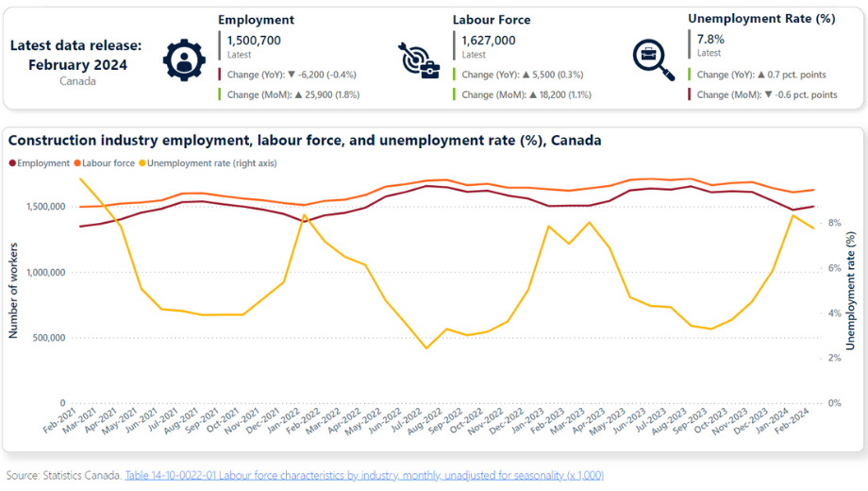This screenshot has height=491, width=868.
Task: Click the Unemployment Rate MoM down triangle
Action: pos(768,94)
